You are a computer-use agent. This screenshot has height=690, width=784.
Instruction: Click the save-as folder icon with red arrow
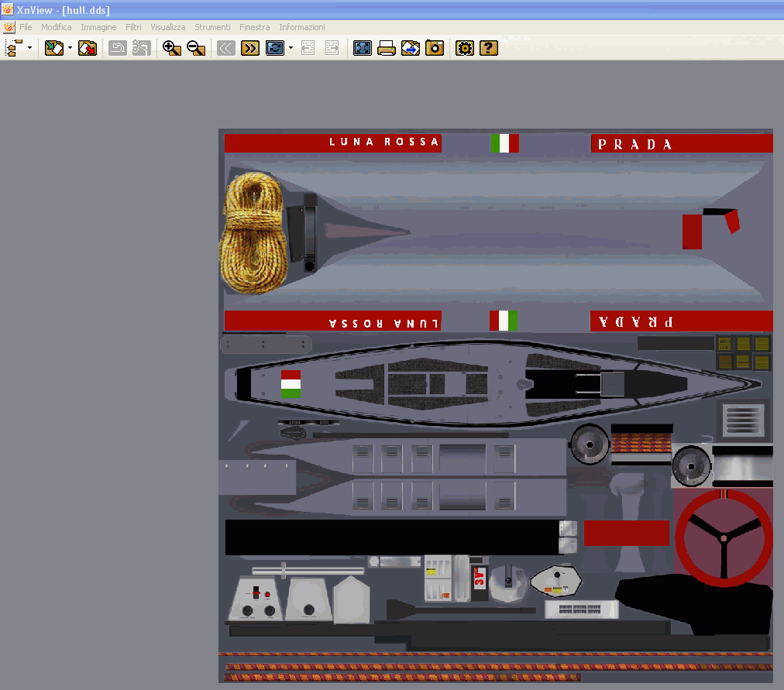[x=88, y=48]
